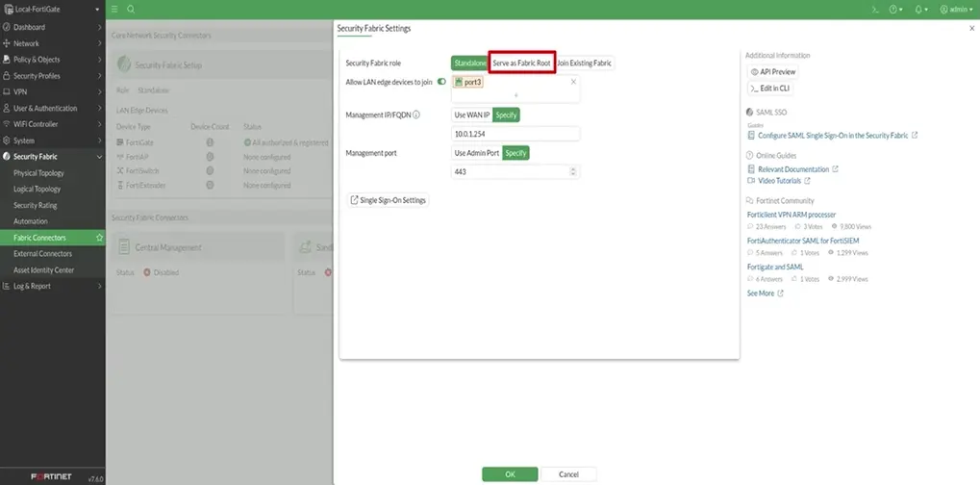Screen dimensions: 980x485
Task: Open the Local-FortiGate device dropdown
Action: [x=53, y=10]
